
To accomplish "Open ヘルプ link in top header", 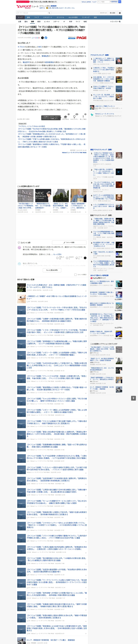I will [x=94, y=2].
